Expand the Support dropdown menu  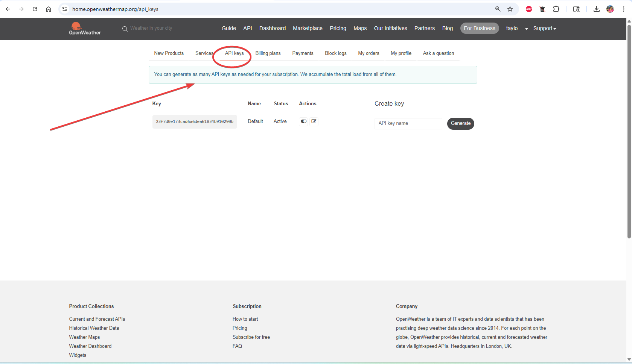pyautogui.click(x=545, y=28)
